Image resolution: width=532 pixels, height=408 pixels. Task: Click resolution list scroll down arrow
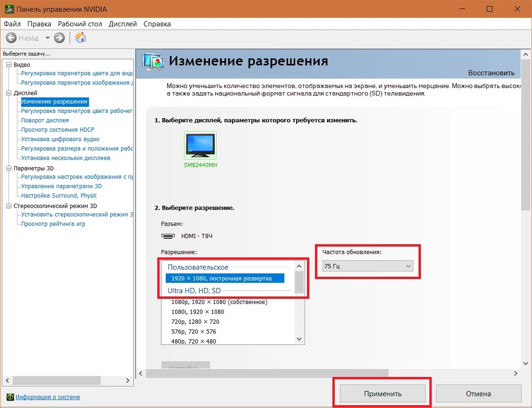coord(299,339)
